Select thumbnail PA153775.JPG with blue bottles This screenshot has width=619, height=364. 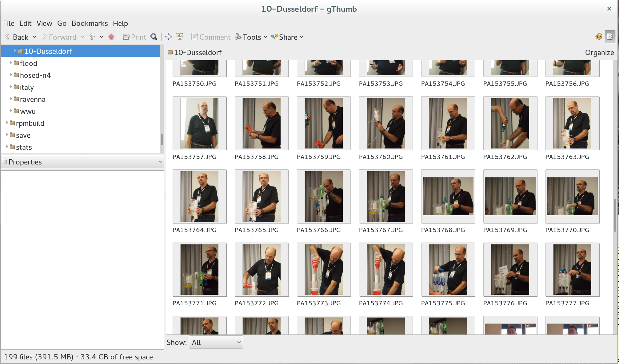click(x=448, y=270)
